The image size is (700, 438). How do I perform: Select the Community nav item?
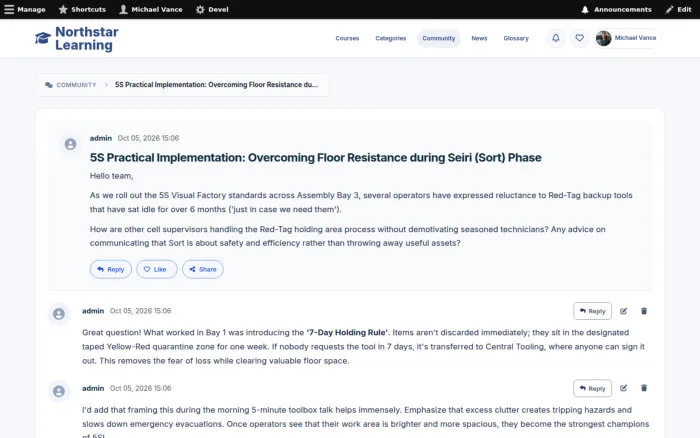pyautogui.click(x=439, y=38)
